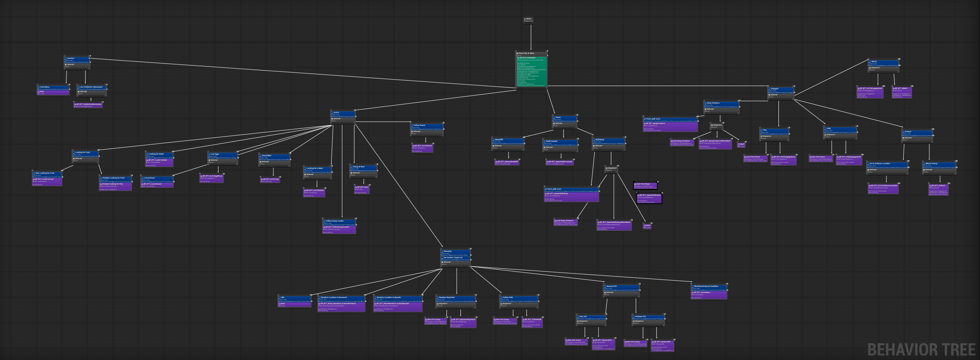Select the Random WayPoint sequence node
This screenshot has width=980, height=360.
point(456,302)
